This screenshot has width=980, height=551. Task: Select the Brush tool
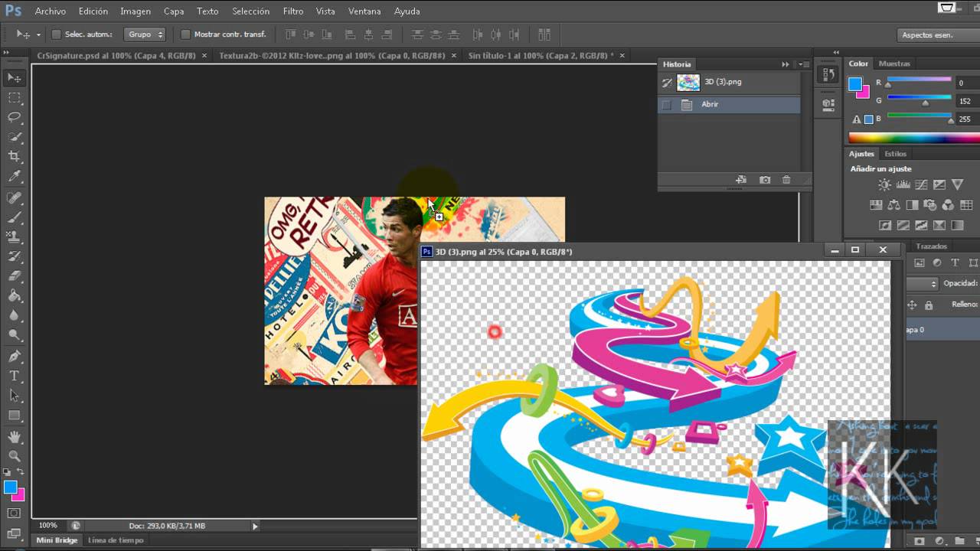tap(14, 217)
